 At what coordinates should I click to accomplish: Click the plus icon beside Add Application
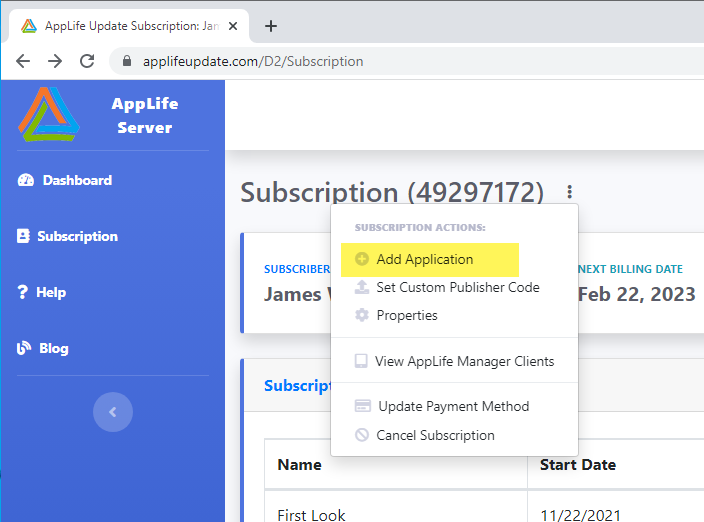pos(362,259)
